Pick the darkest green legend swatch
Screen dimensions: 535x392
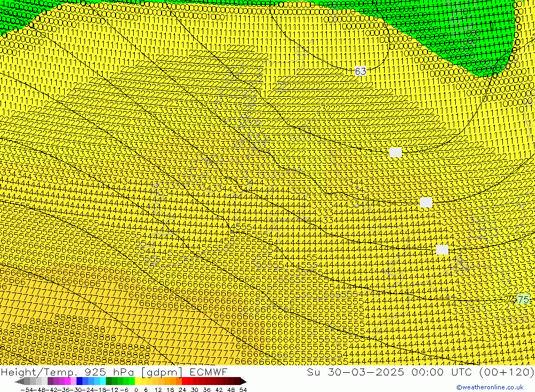point(109,381)
